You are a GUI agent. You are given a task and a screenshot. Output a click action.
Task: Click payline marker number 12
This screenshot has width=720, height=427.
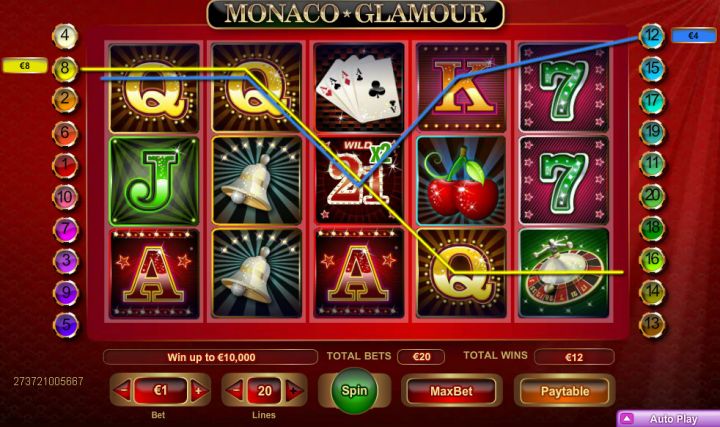pyautogui.click(x=652, y=36)
